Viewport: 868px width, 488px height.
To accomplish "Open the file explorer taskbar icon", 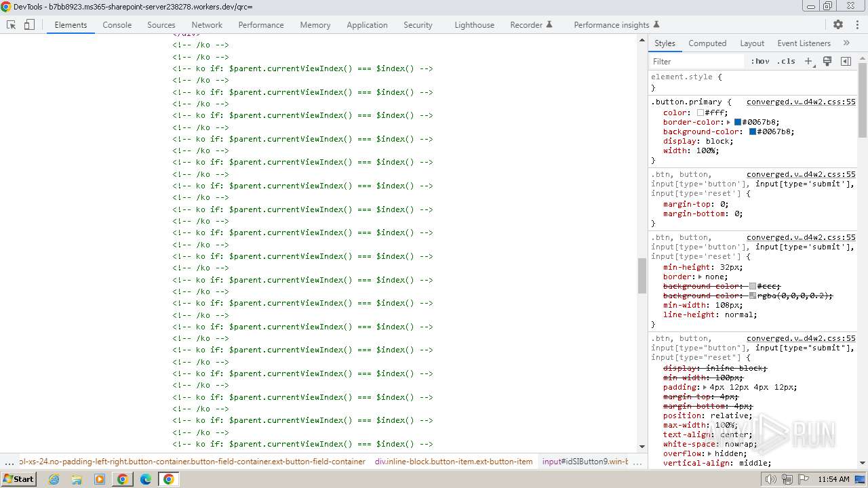I will pos(77,479).
